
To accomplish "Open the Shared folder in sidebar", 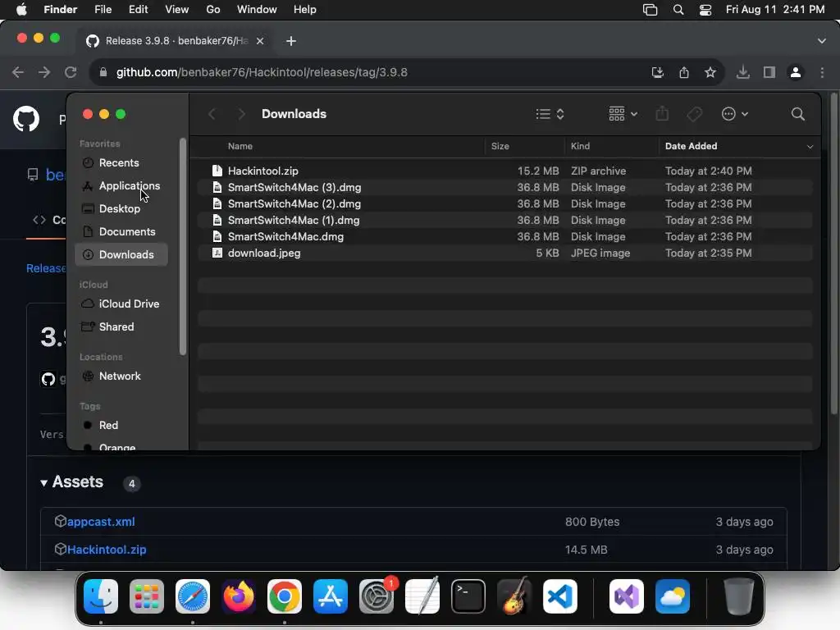I will coord(116,326).
